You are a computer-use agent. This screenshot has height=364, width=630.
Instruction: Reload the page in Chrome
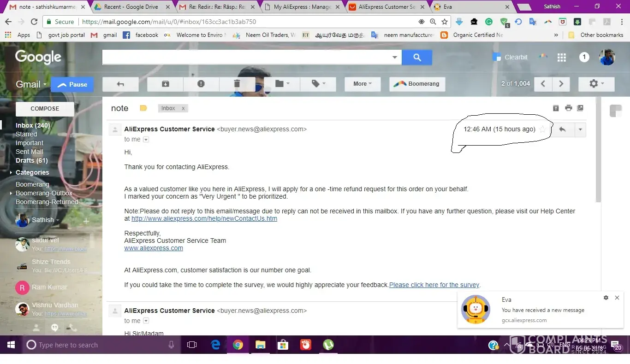coord(34,22)
